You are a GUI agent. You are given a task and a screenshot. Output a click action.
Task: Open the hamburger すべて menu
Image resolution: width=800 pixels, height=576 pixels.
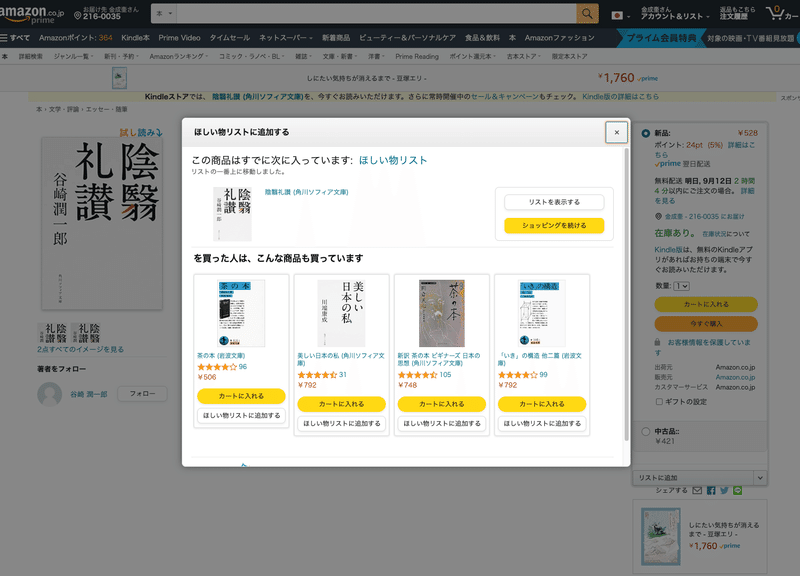point(15,38)
